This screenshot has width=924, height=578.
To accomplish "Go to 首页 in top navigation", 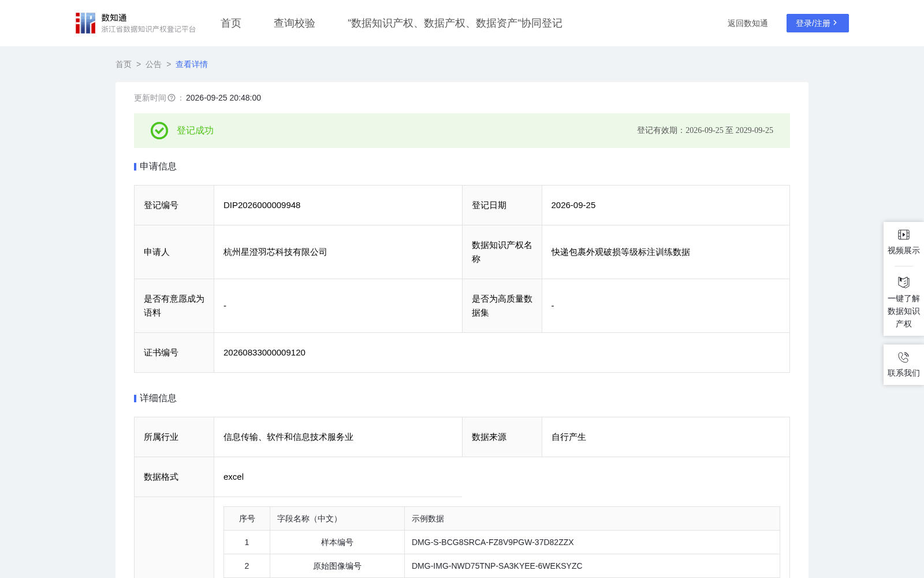I will (x=231, y=23).
